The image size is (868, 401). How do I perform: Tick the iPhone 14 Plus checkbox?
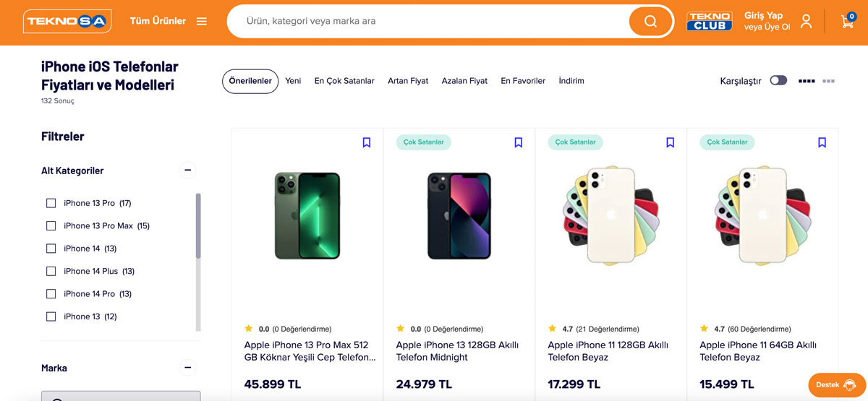tap(51, 271)
